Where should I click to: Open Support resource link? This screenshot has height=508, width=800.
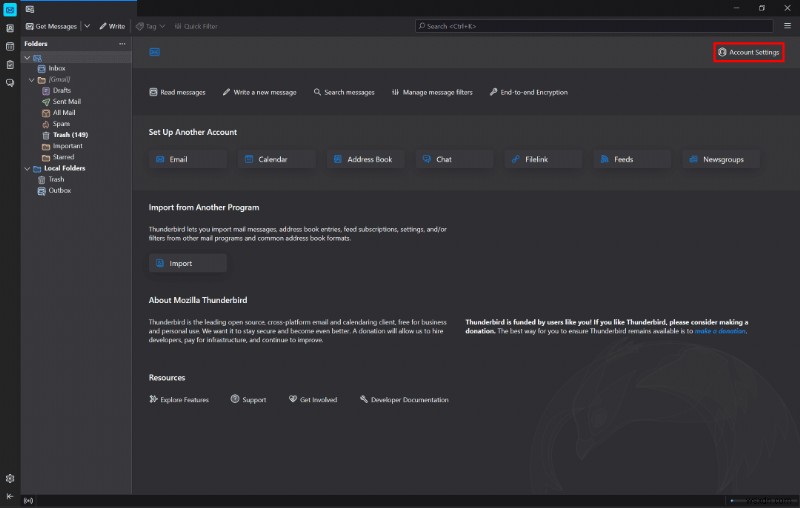pos(248,399)
